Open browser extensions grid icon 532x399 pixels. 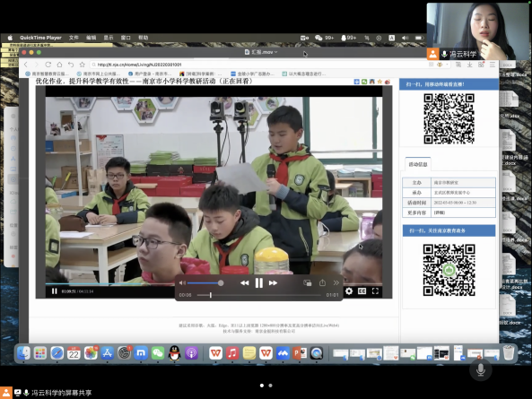click(x=481, y=65)
